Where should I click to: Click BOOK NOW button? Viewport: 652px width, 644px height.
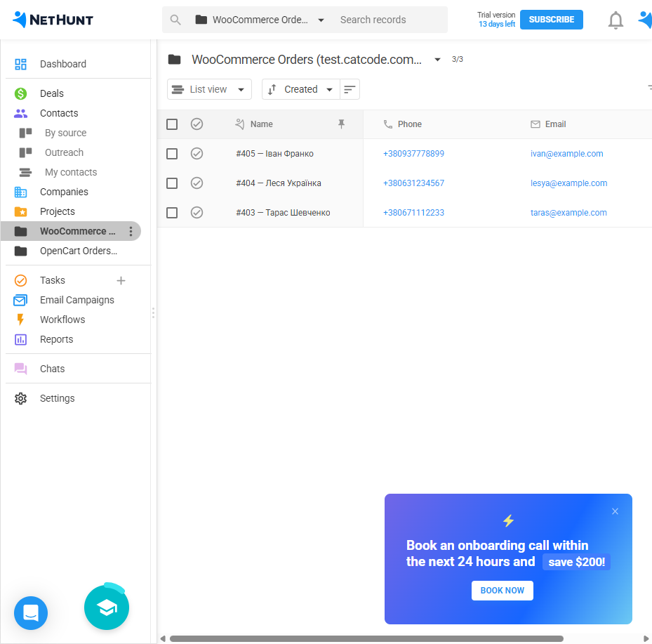click(503, 591)
